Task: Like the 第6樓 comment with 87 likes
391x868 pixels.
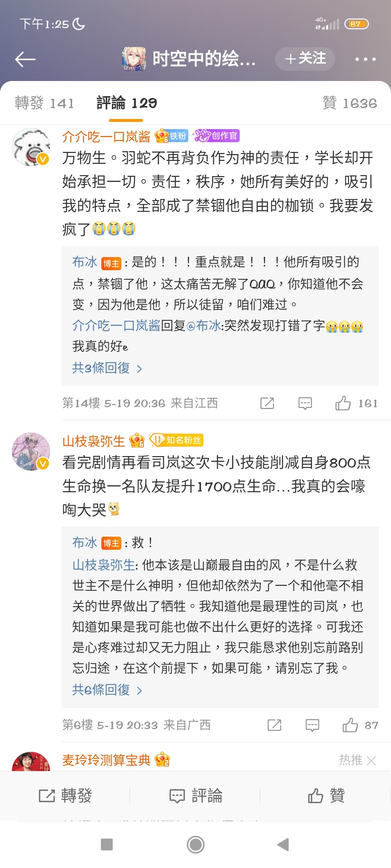Action: click(x=350, y=725)
